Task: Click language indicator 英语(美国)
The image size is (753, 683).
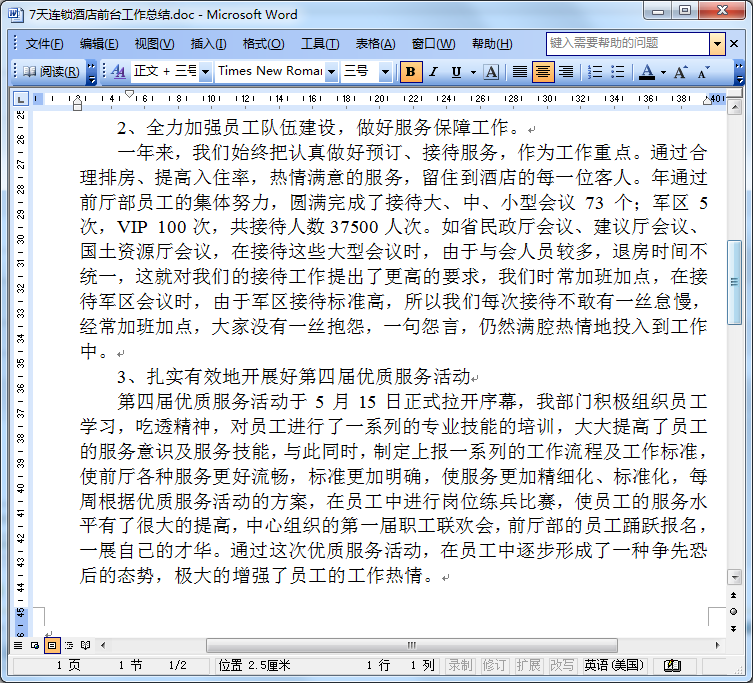Action: 614,665
